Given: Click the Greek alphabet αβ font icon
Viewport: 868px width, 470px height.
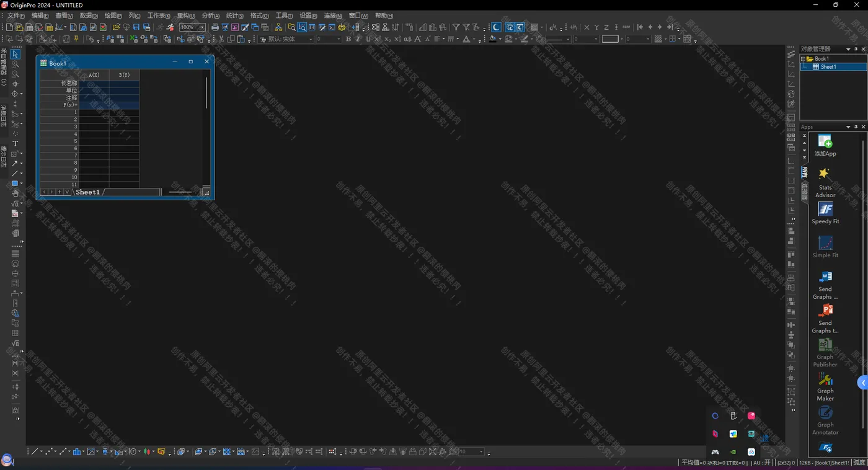Looking at the screenshot, I should tap(408, 39).
